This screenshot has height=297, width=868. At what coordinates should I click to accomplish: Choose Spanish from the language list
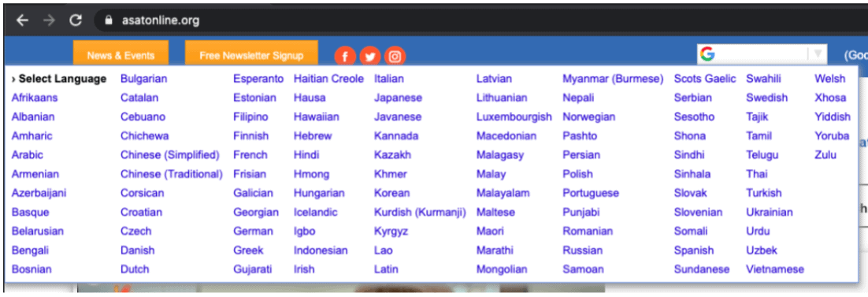pyautogui.click(x=694, y=251)
